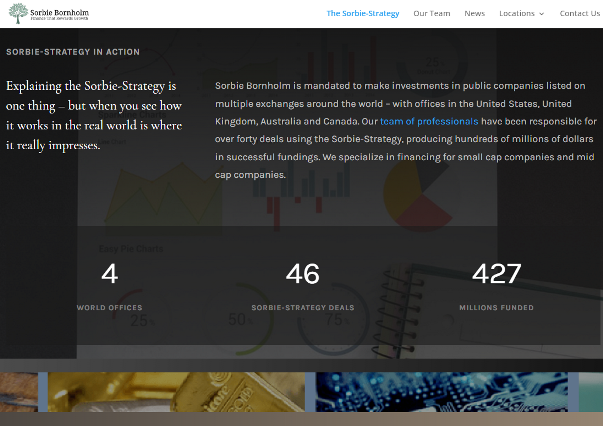Open the Contact Us page
This screenshot has height=426, width=603.
pyautogui.click(x=580, y=13)
